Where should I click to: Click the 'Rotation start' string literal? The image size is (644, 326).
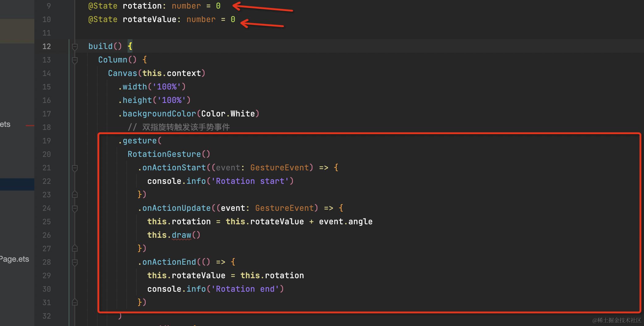click(250, 181)
